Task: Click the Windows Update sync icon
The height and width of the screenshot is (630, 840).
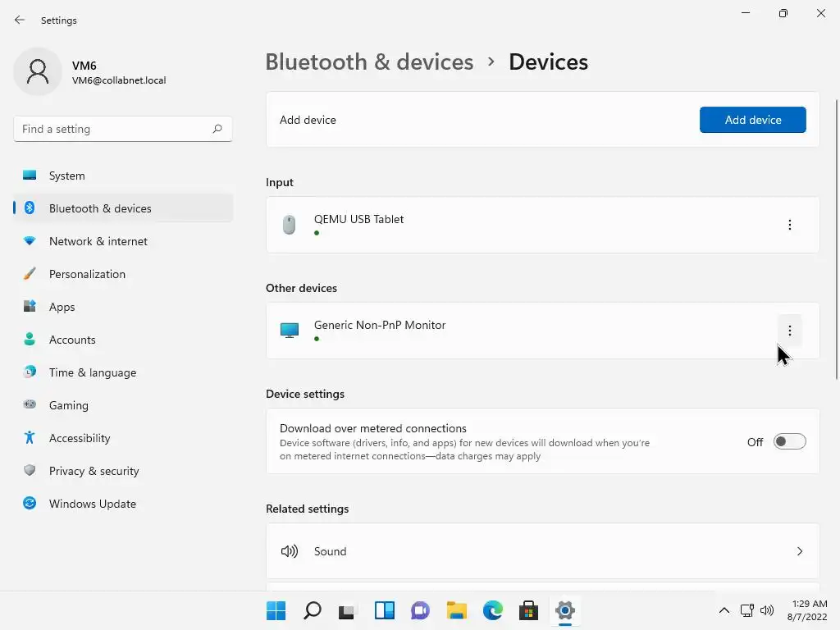Action: [x=30, y=504]
